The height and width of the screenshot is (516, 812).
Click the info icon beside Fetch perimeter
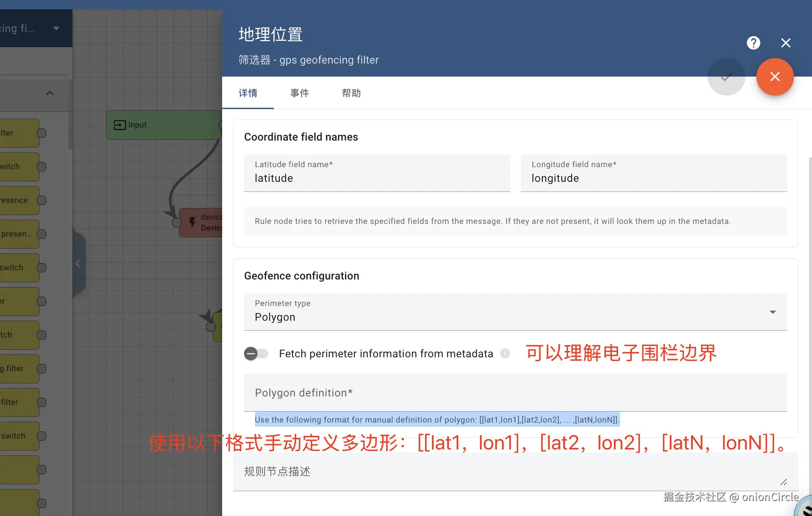click(505, 354)
